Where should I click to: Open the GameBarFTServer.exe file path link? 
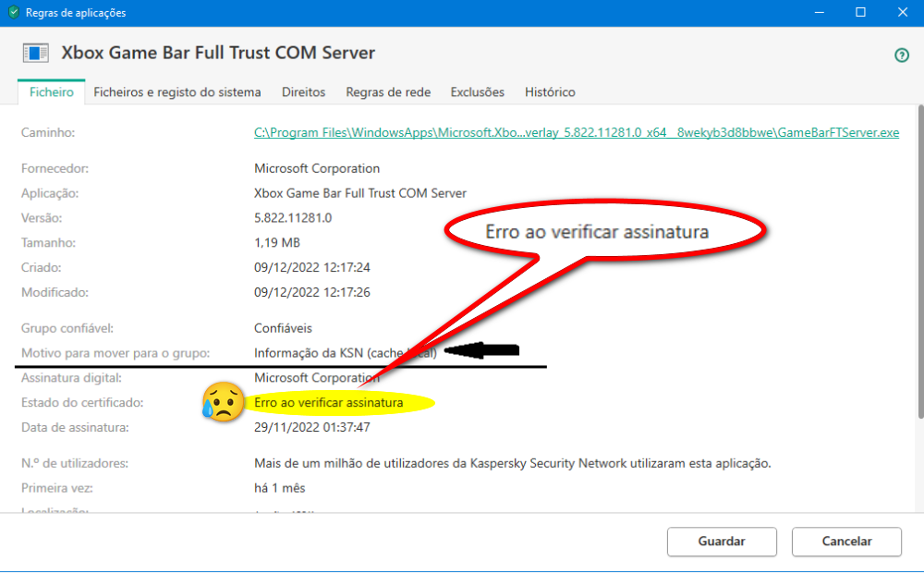coord(577,132)
